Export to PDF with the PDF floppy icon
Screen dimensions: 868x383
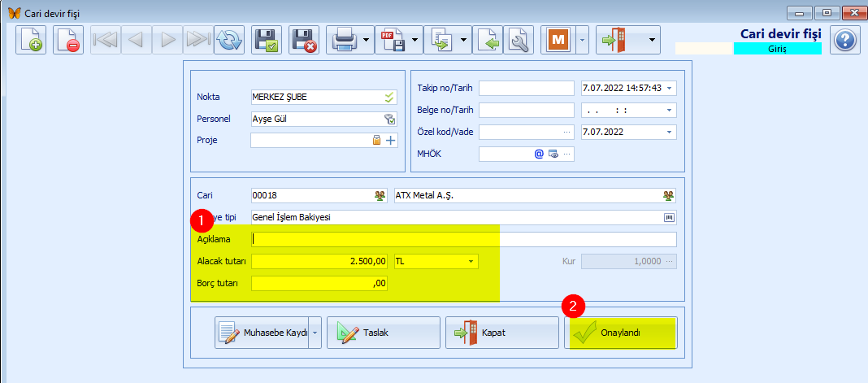pos(393,40)
